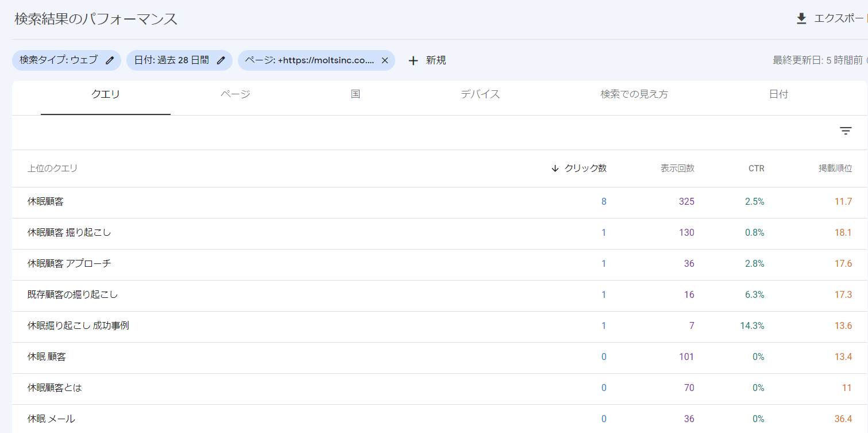Click the plus icon for 新規 filter
868x433 pixels.
[x=413, y=60]
